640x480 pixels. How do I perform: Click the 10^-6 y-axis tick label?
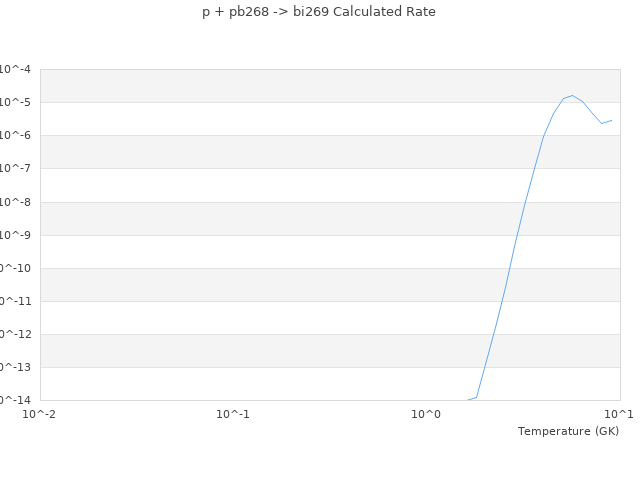16,135
